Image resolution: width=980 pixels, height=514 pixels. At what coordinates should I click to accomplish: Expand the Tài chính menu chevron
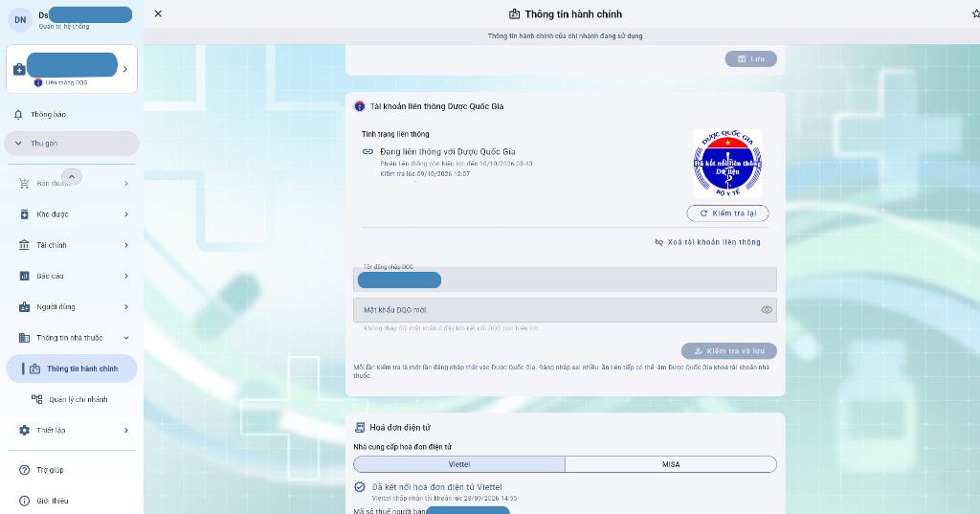[126, 245]
